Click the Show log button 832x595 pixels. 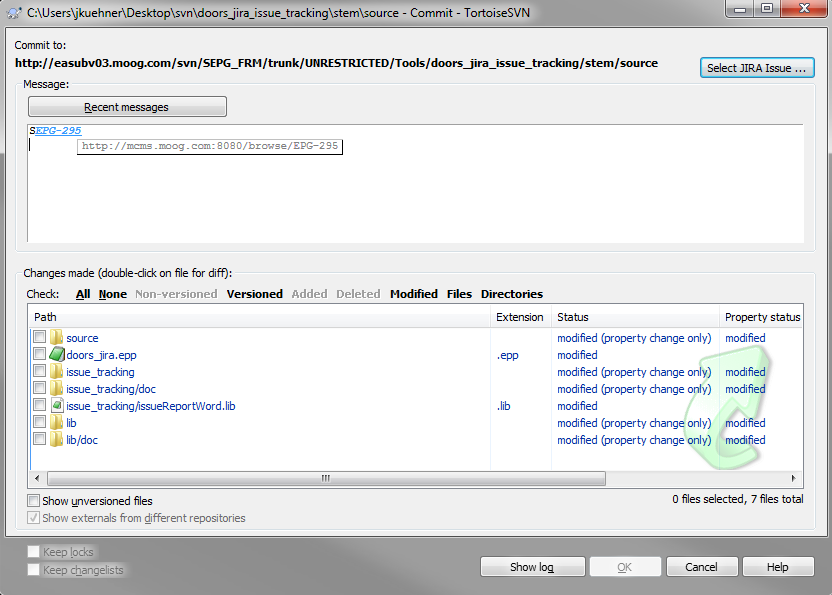click(x=533, y=567)
